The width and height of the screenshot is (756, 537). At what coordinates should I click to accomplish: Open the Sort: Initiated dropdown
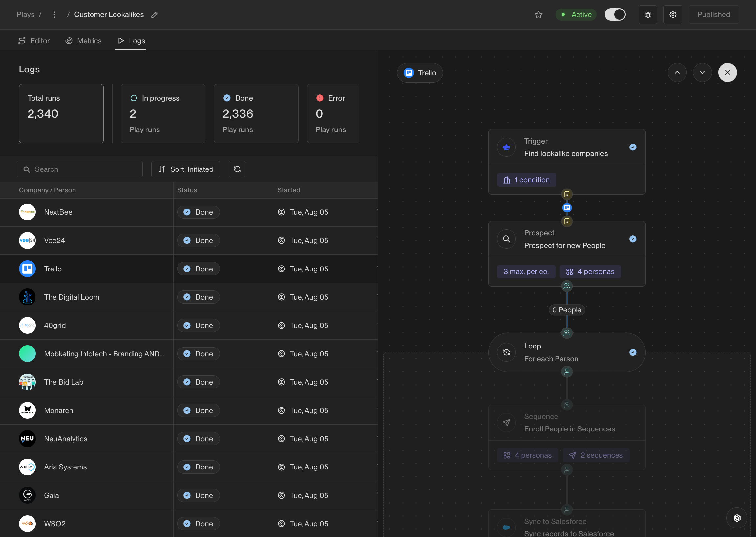pos(186,169)
